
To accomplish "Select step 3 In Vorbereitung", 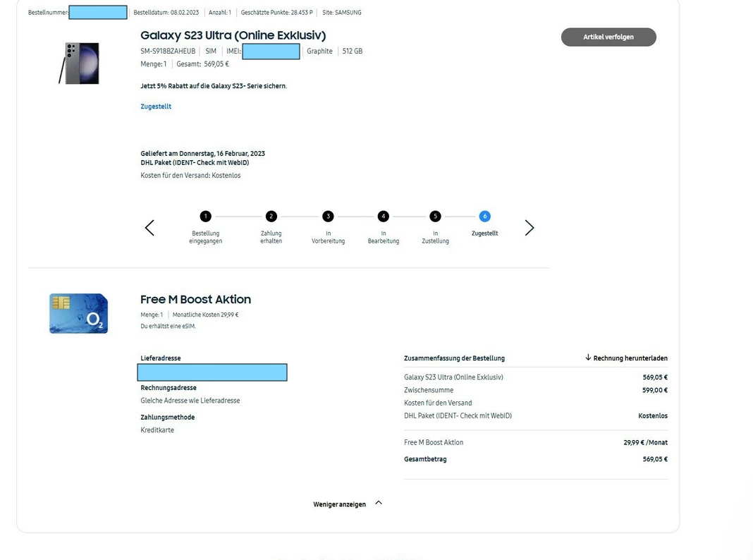I will click(328, 216).
